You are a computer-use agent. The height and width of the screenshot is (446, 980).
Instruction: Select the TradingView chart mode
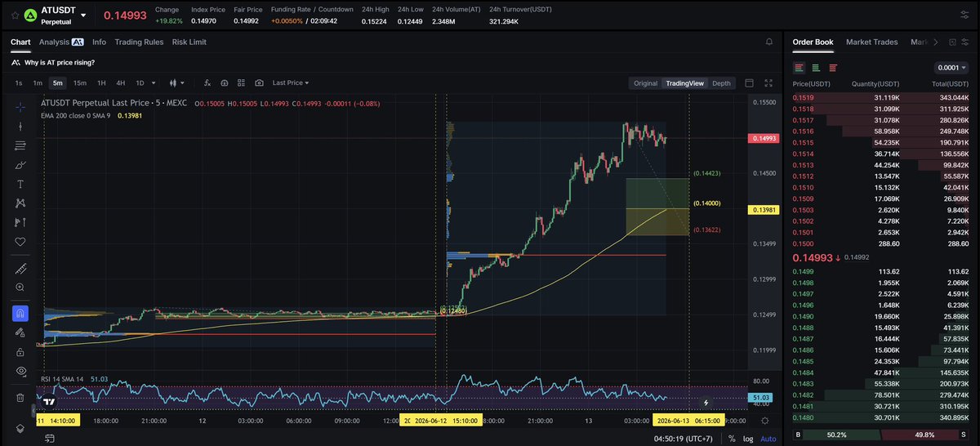coord(684,83)
